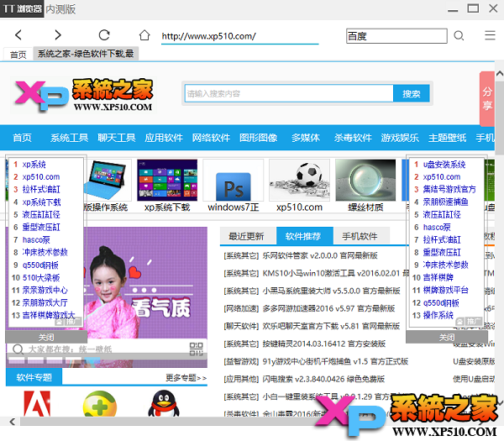Select the 系统之家-绿色软件下载 browser tab
Image resolution: width=504 pixels, height=441 pixels.
click(x=86, y=54)
